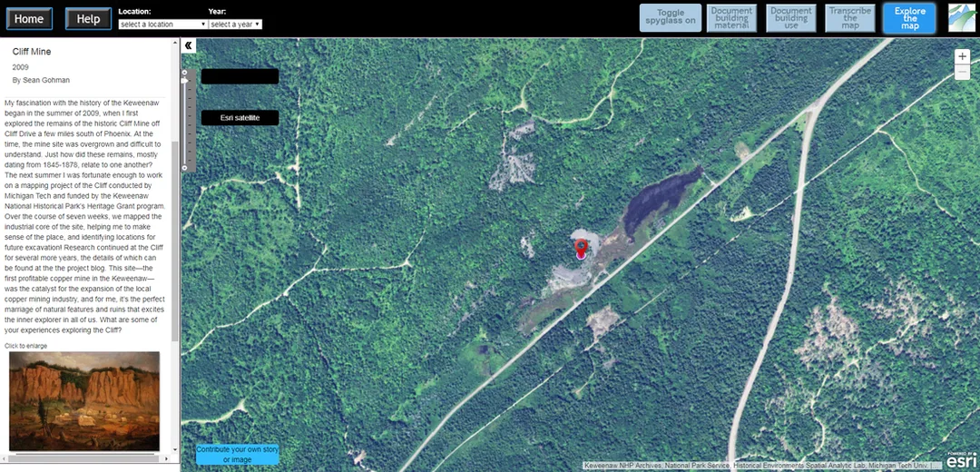Open the 'select a location' dropdown
The image size is (980, 472).
[162, 25]
